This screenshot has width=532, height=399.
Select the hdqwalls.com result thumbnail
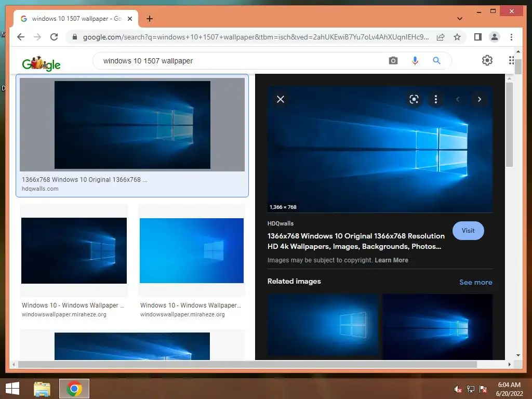[x=132, y=125]
